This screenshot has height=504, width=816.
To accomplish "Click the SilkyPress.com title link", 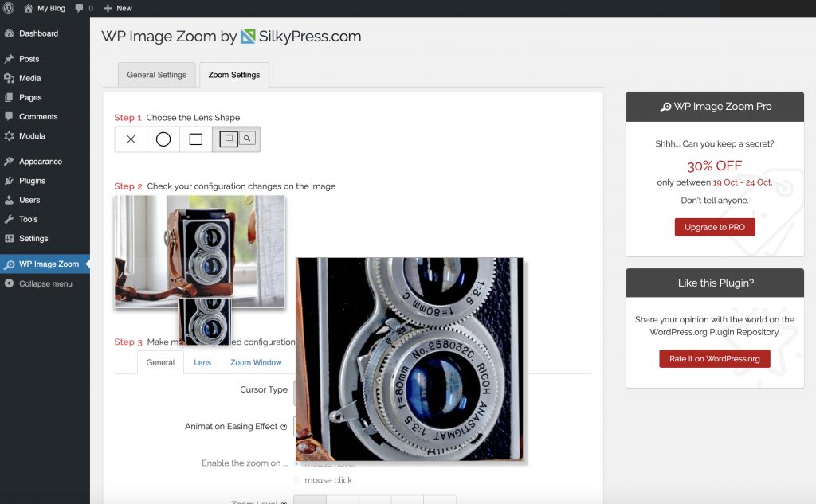I will click(310, 37).
